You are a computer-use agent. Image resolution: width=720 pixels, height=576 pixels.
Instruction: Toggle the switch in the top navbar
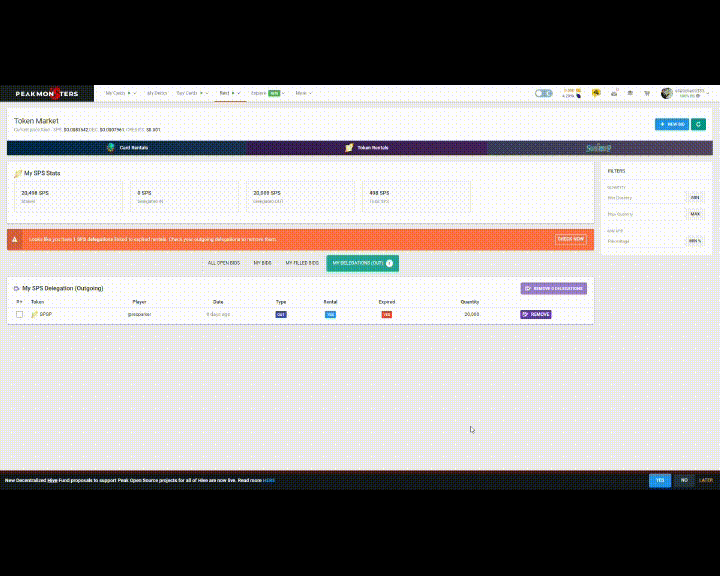coord(543,93)
